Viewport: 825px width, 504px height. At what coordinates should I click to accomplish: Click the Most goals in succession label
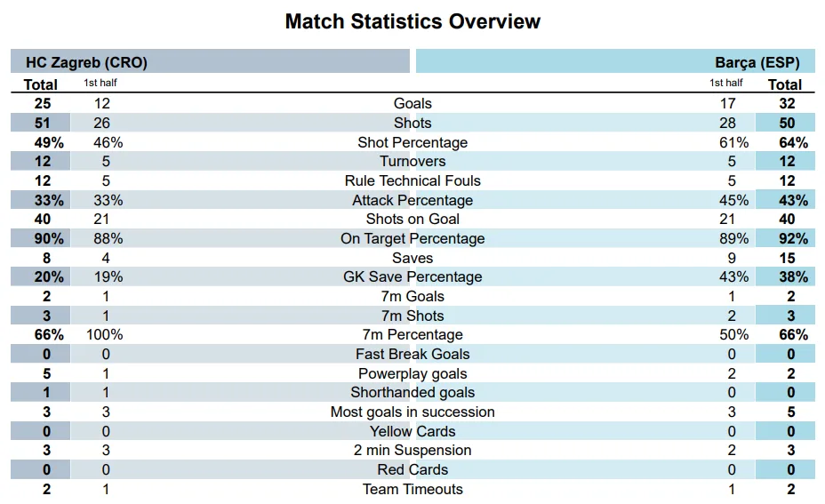[x=412, y=412]
